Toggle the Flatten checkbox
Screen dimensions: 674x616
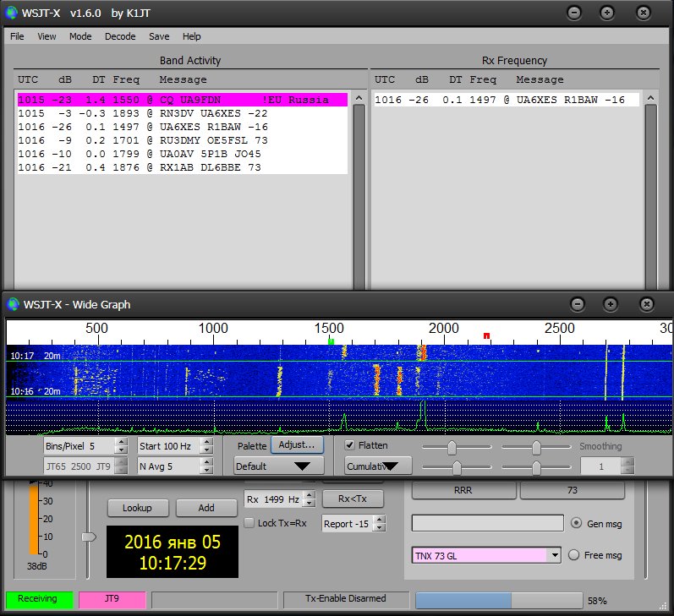click(x=350, y=444)
